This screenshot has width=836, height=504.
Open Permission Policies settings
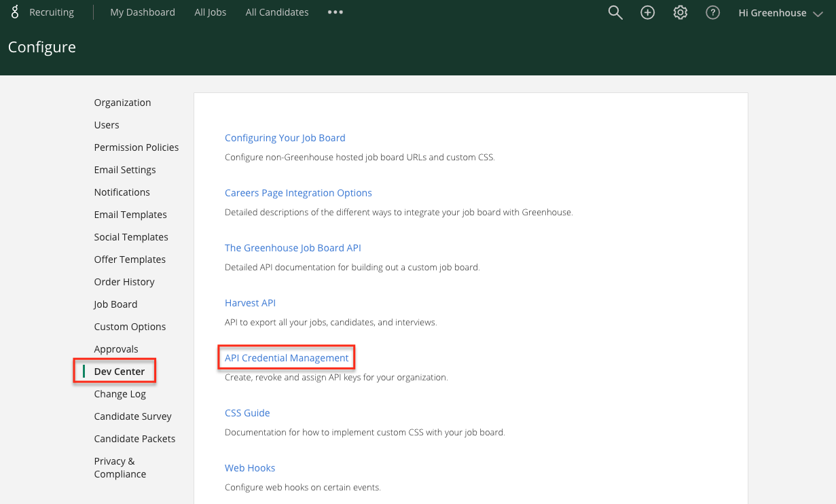point(137,147)
